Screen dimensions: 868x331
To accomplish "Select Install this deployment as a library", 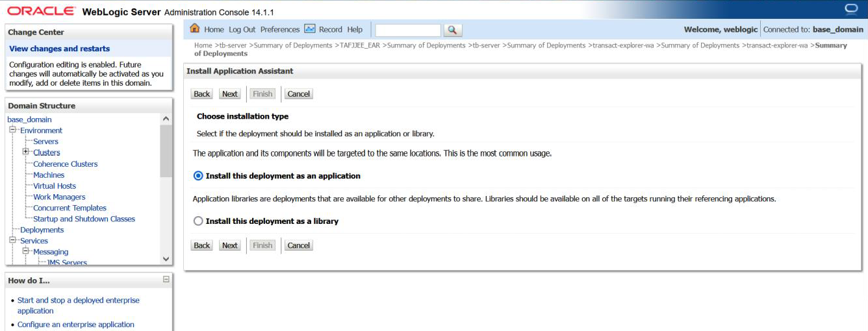I will click(198, 221).
